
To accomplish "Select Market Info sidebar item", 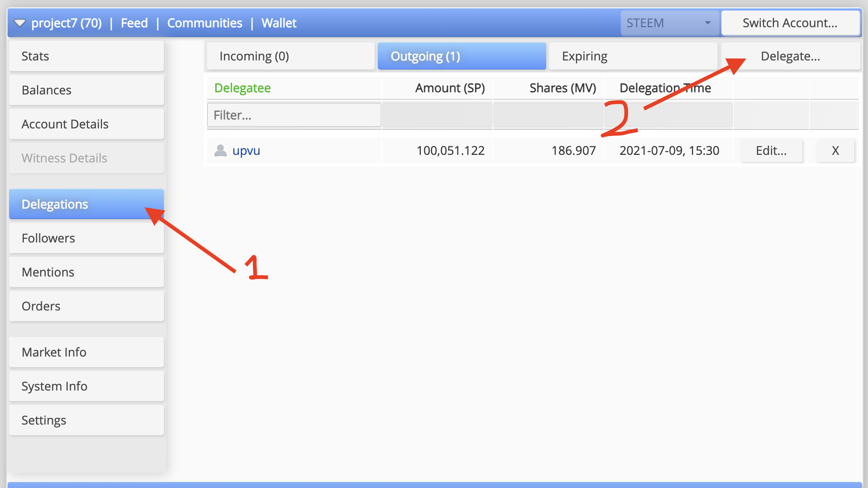I will (x=86, y=352).
